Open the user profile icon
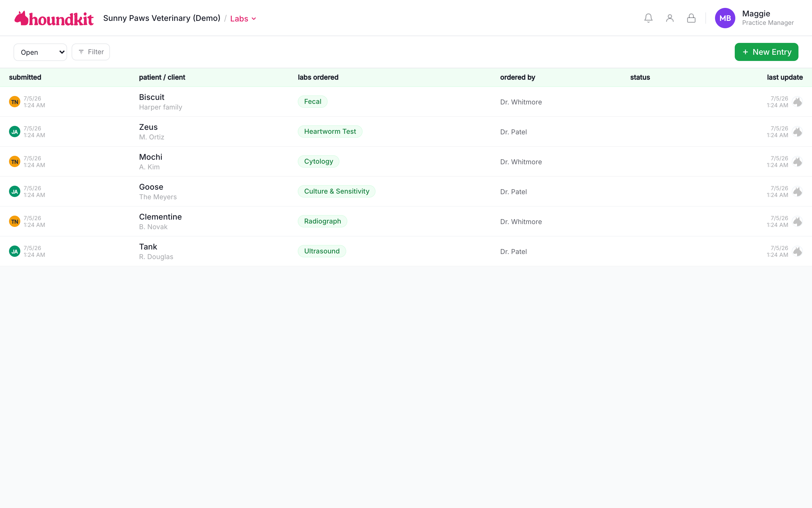The width and height of the screenshot is (812, 508). 670,18
